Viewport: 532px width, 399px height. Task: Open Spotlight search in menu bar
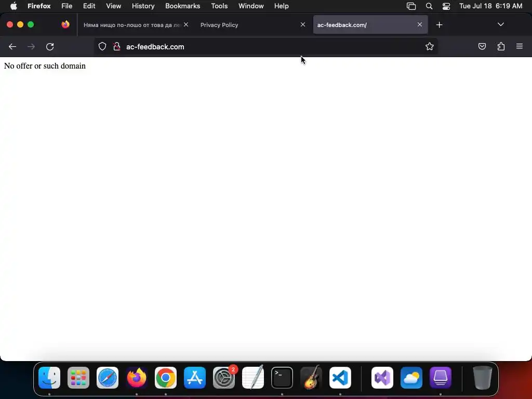click(x=429, y=6)
